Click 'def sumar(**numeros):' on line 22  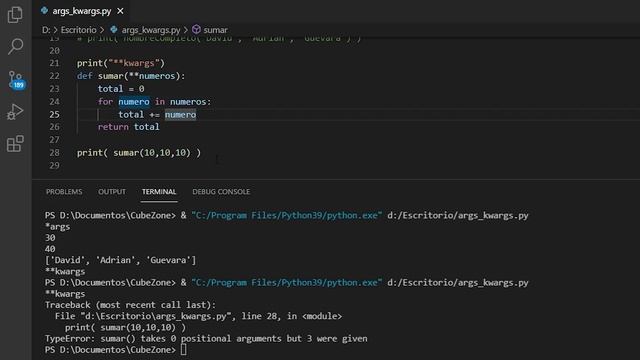(131, 76)
